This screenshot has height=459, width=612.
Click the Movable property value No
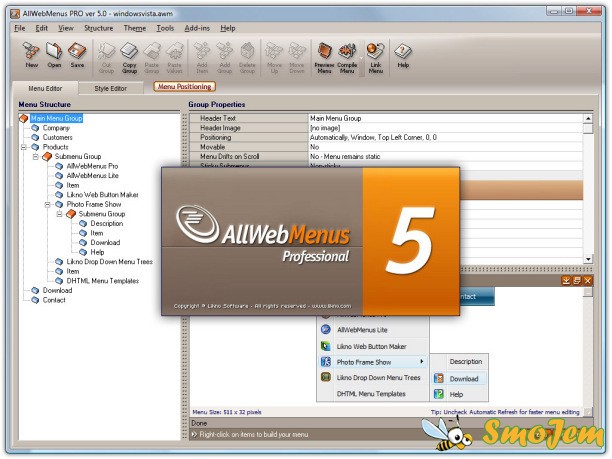pyautogui.click(x=445, y=147)
